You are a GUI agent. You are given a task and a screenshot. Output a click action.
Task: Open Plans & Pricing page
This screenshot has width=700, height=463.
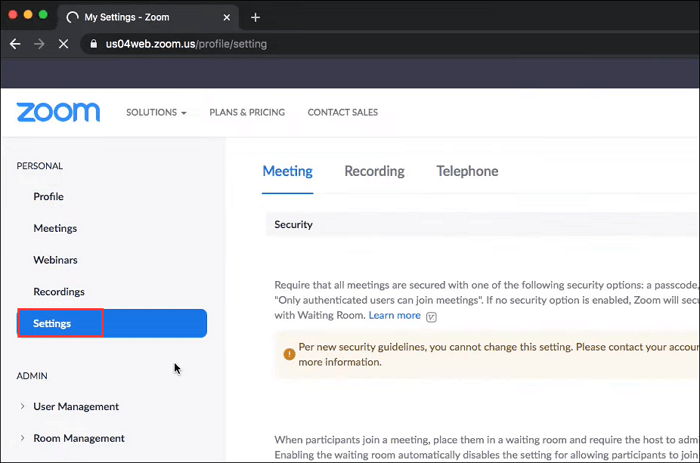click(247, 112)
